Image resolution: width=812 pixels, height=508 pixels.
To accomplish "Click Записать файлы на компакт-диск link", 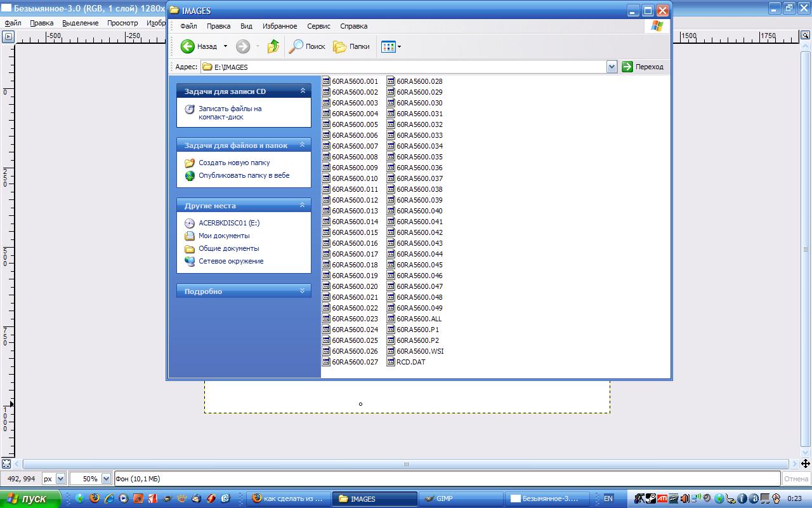I will click(230, 113).
